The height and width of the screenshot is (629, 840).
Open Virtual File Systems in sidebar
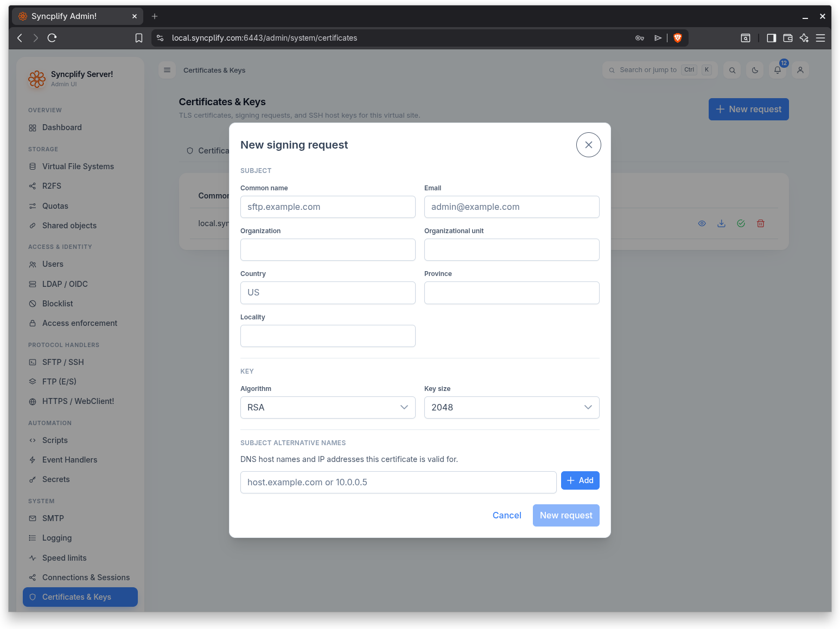80,166
